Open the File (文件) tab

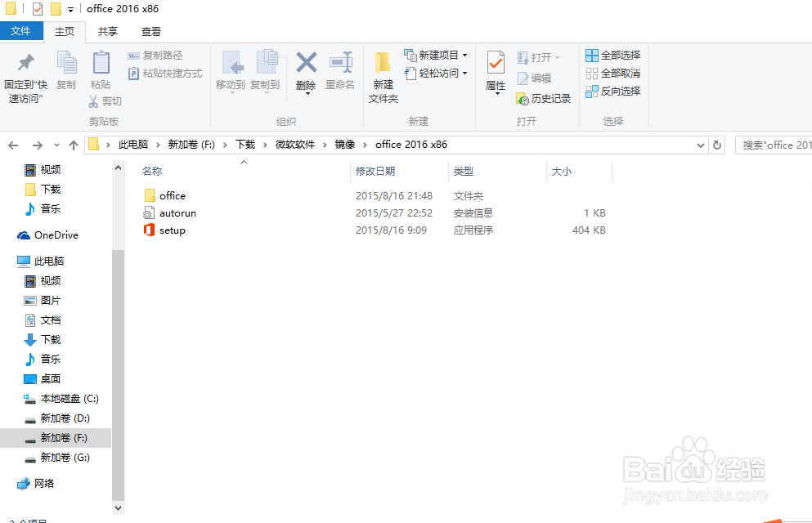point(20,31)
